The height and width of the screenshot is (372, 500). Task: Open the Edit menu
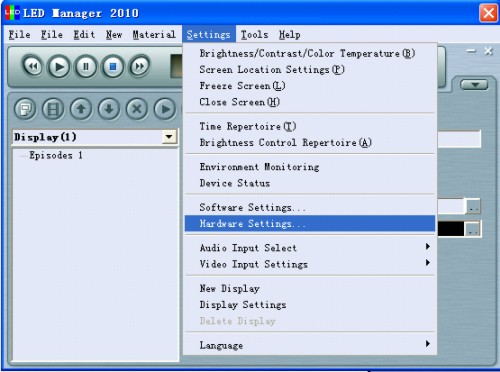click(84, 34)
